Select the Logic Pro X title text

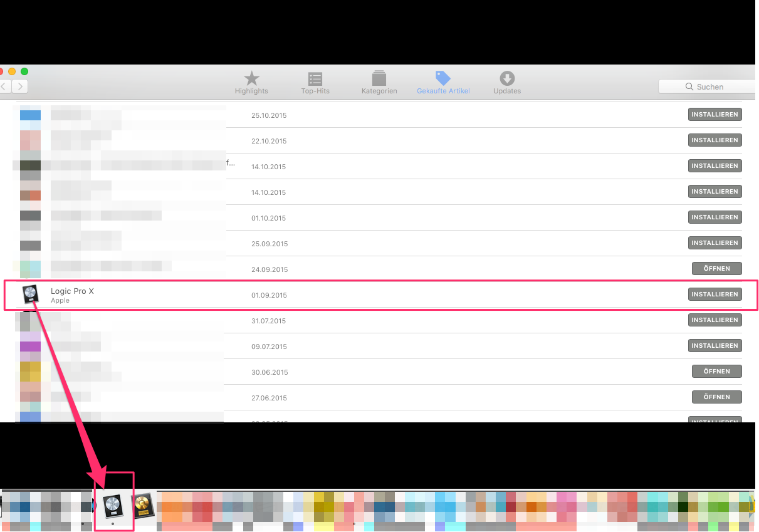pyautogui.click(x=72, y=291)
